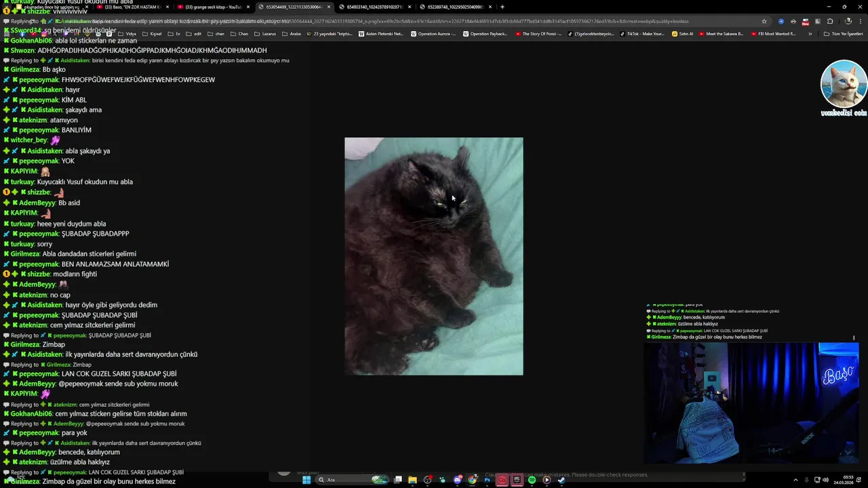Open the TikTok - Make Your bookmark
This screenshot has height=488, width=868.
[642, 34]
